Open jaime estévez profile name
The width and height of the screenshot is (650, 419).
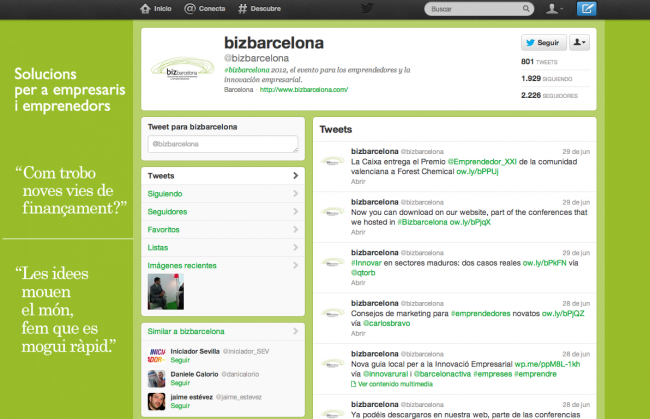(192, 397)
